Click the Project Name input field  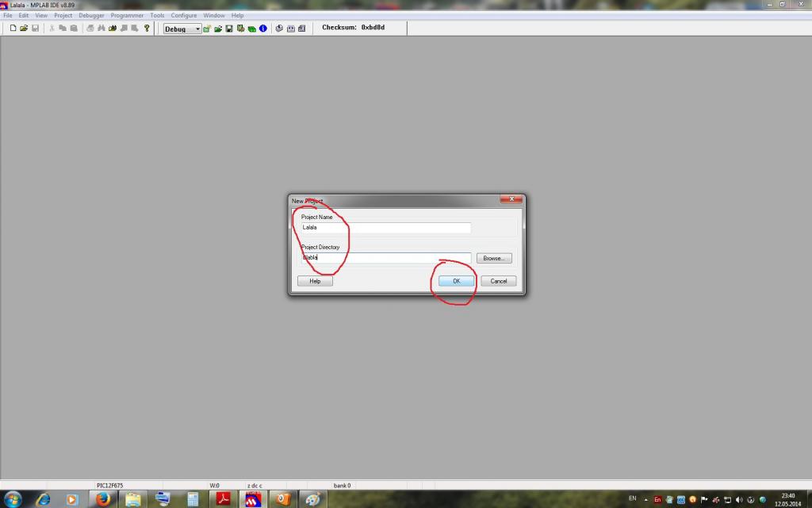point(385,227)
